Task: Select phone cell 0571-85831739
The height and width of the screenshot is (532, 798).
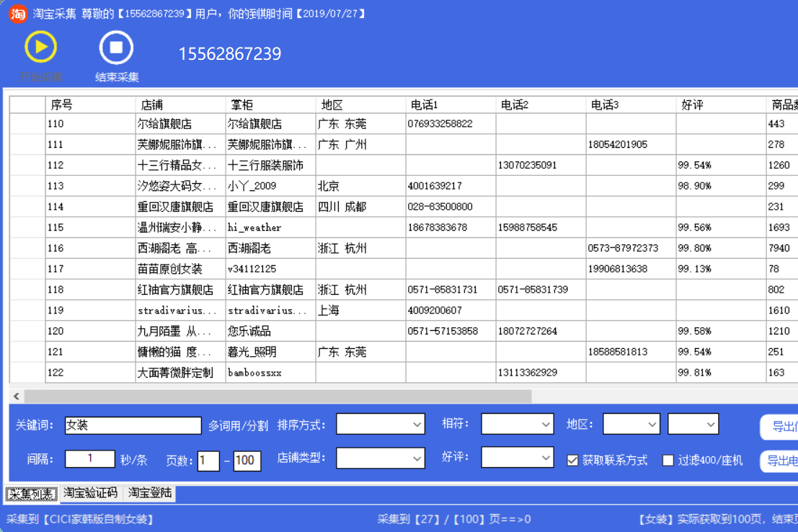Action: [541, 290]
